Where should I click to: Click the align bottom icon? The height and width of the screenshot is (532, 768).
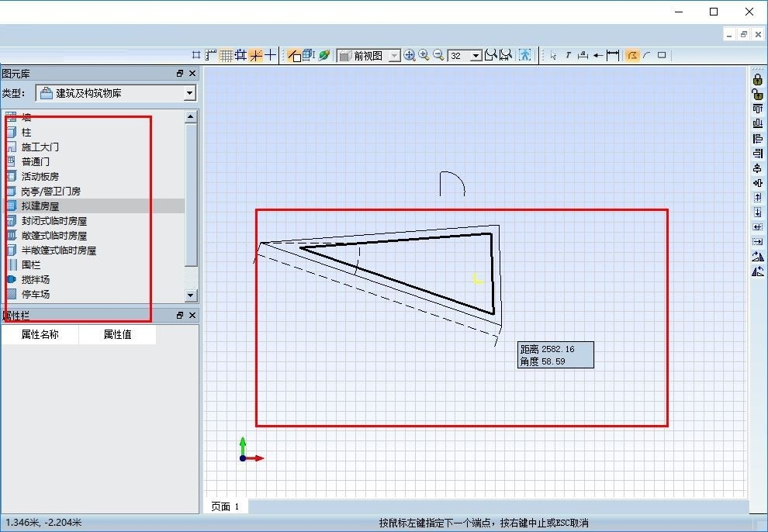coord(758,123)
